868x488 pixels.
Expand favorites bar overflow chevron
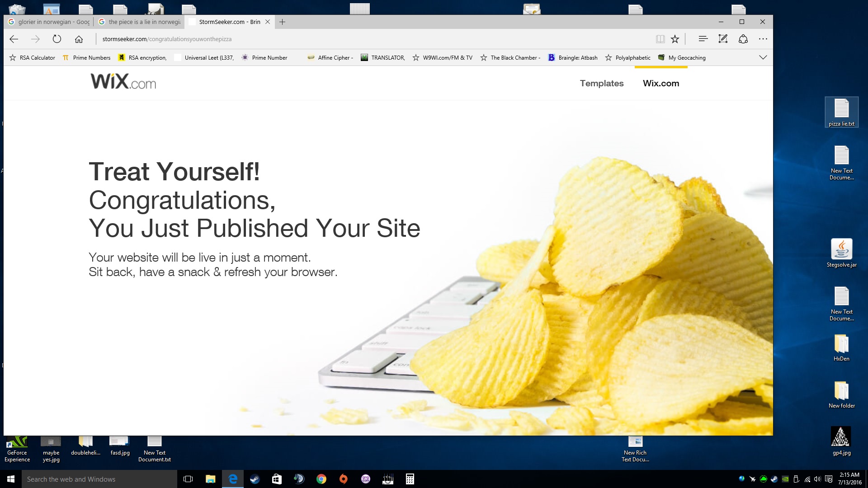pos(763,57)
